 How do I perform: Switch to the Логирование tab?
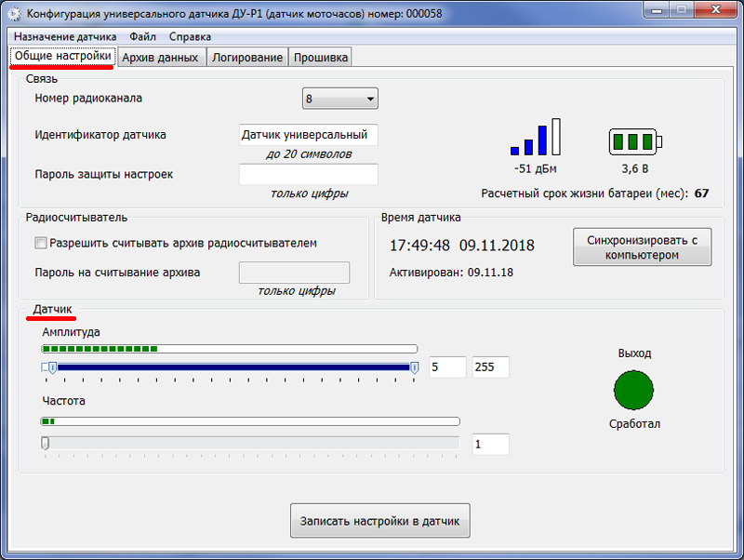pyautogui.click(x=247, y=58)
